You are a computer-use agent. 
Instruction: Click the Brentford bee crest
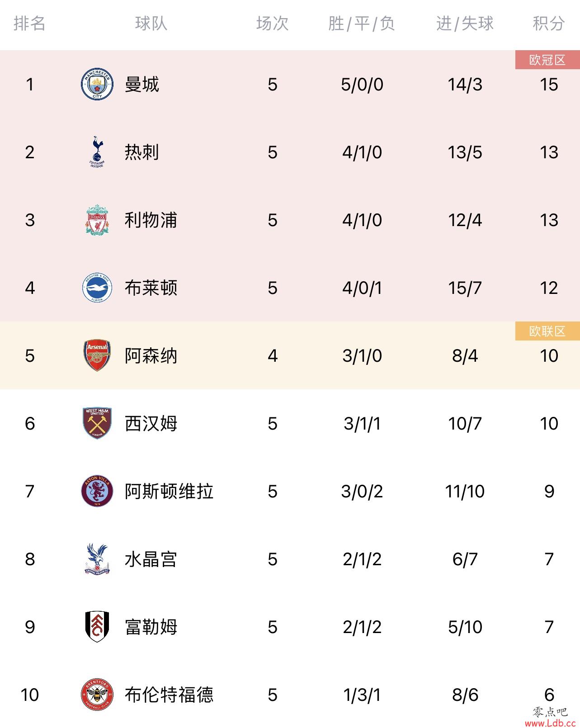click(x=97, y=695)
